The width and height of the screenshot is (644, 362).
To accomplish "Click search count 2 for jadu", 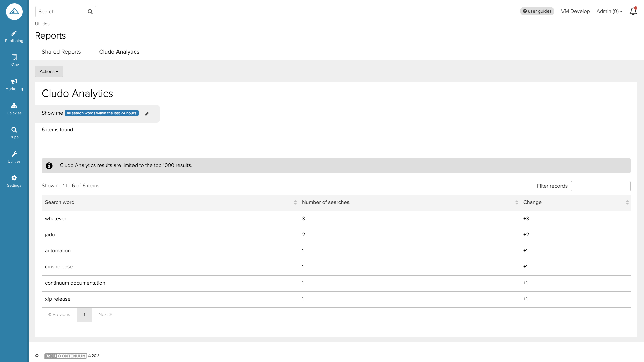I will [x=303, y=235].
